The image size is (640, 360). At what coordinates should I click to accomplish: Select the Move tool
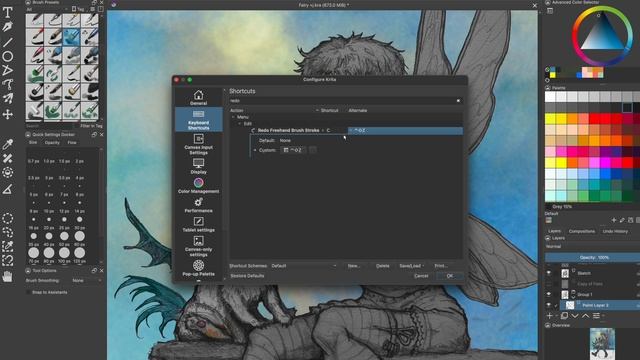point(7,114)
